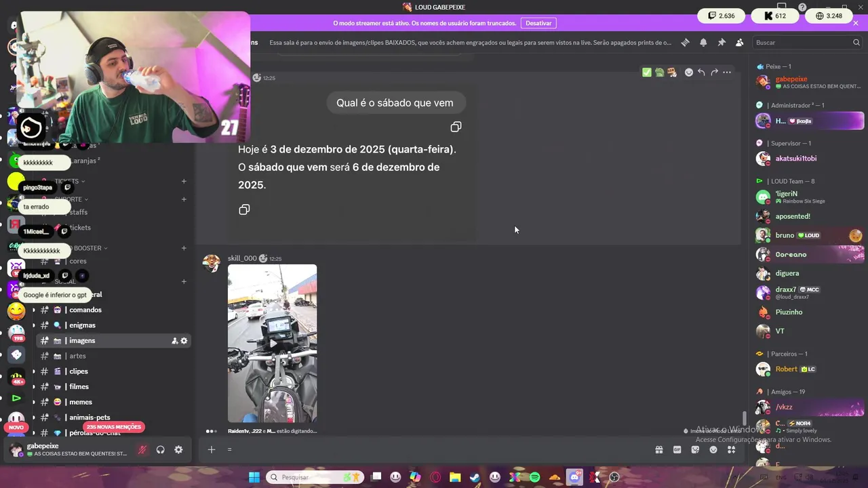868x488 pixels.
Task: Open bruno LOUD member entry
Action: (810, 235)
